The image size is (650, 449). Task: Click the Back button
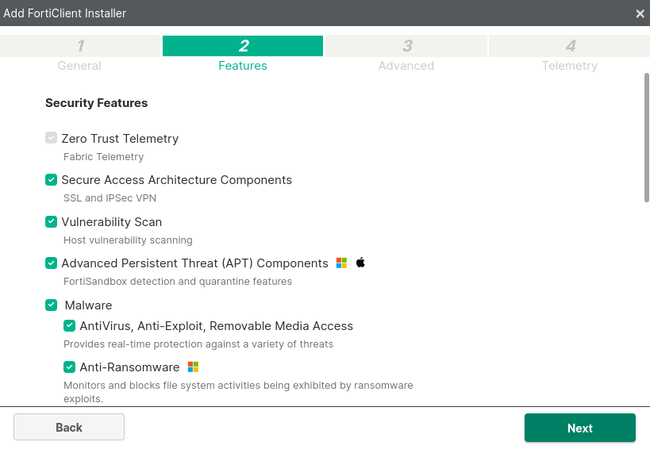[69, 427]
